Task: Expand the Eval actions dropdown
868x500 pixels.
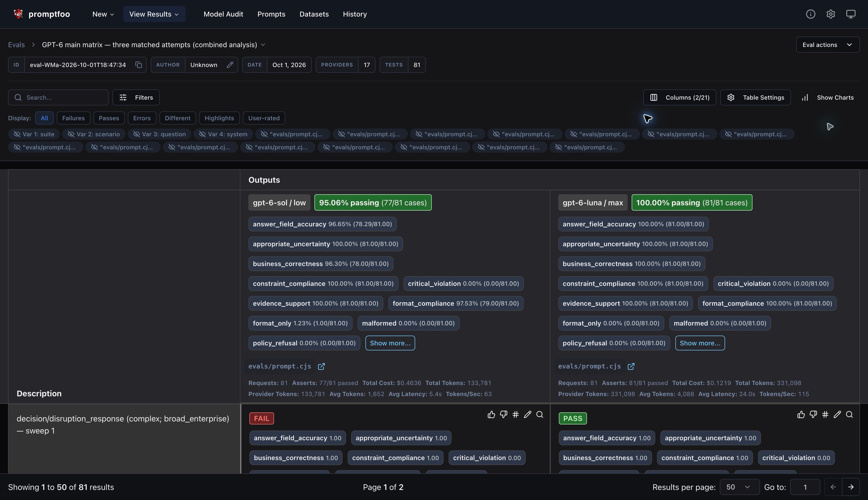Action: (x=828, y=45)
